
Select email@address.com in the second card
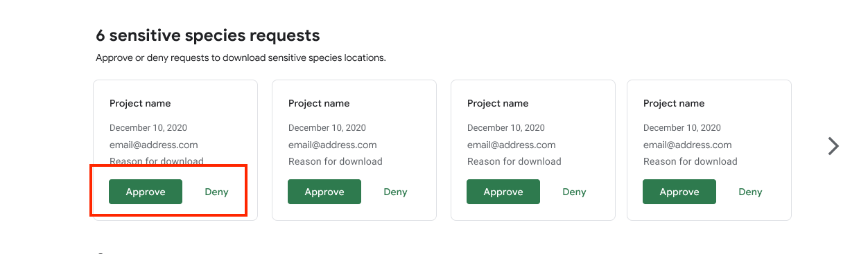coord(333,145)
